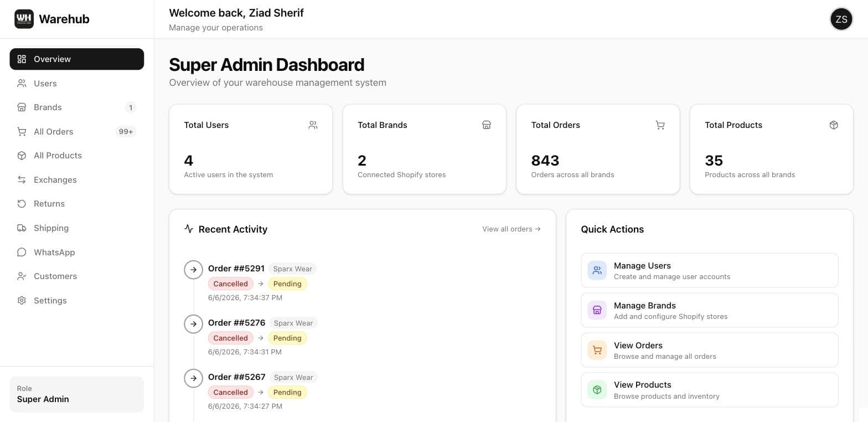Viewport: 868px width, 422px height.
Task: Select the Manage Users quick action
Action: (x=710, y=270)
